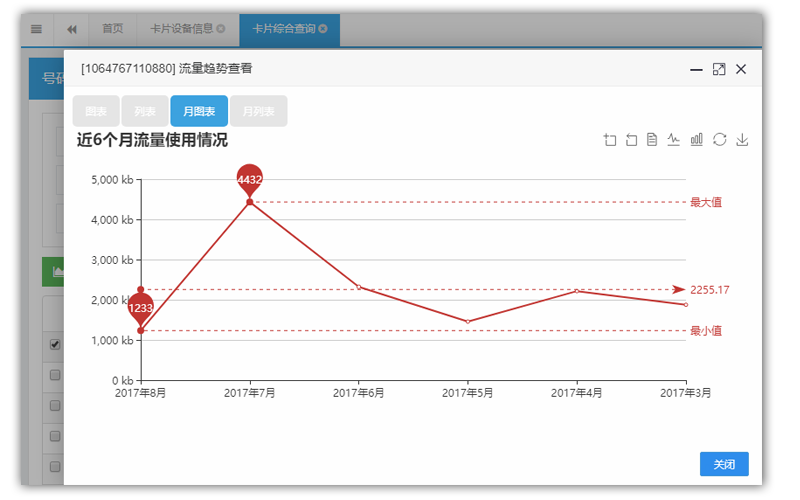Click the area zoom chart tool
Screen dimensions: 800x500
coord(610,140)
